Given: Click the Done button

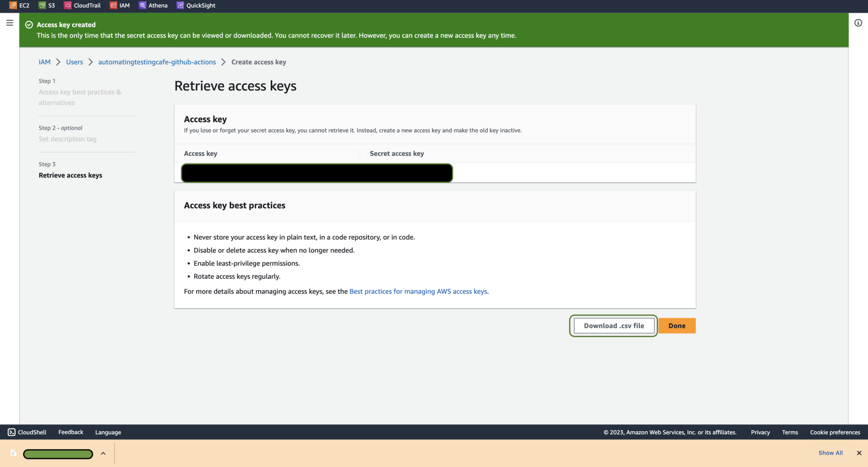Looking at the screenshot, I should click(676, 326).
